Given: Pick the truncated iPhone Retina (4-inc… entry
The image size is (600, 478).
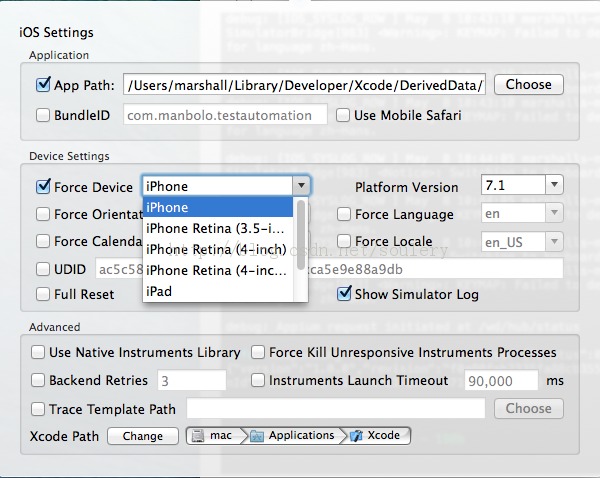Looking at the screenshot, I should [x=218, y=270].
